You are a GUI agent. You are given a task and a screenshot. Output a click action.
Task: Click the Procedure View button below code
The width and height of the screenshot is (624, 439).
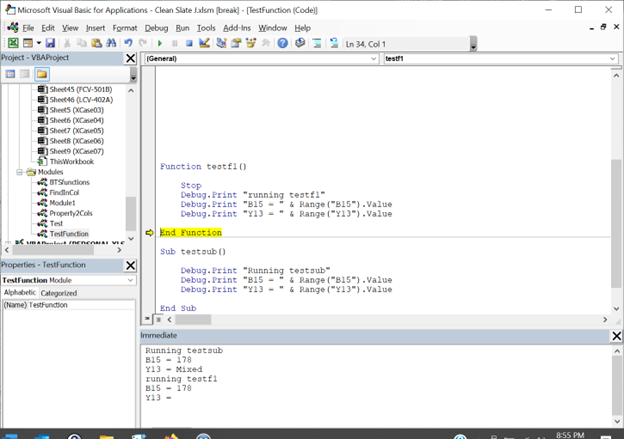coord(147,319)
